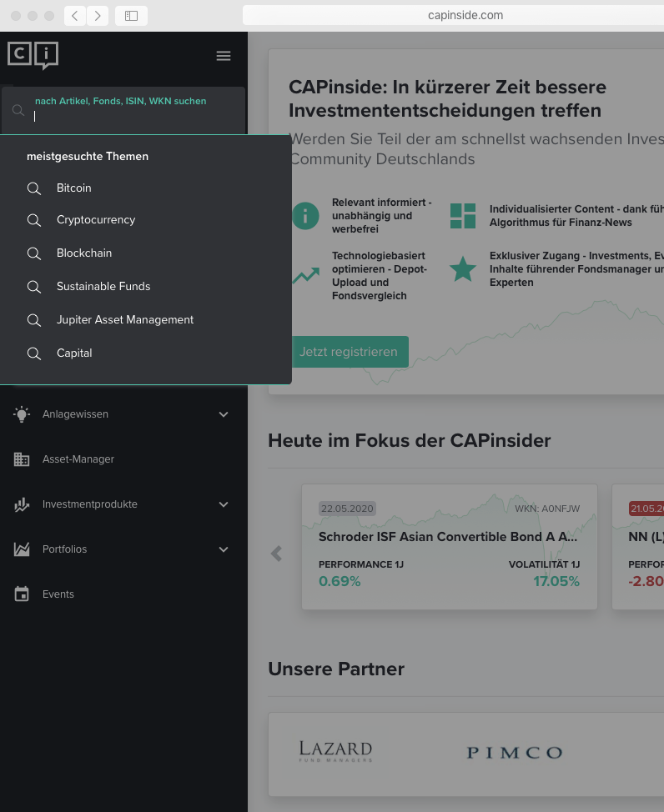
Task: Click the Lazard partner logo
Action: [x=335, y=751]
